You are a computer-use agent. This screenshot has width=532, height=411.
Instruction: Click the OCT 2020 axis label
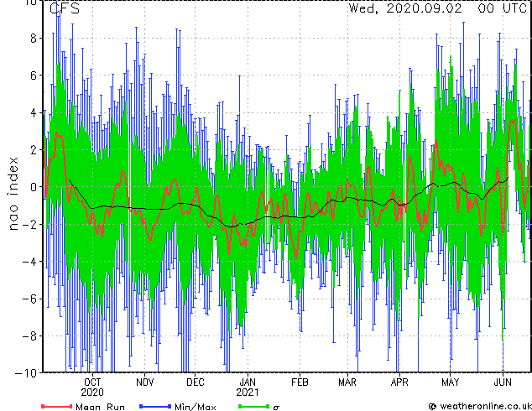(x=92, y=388)
